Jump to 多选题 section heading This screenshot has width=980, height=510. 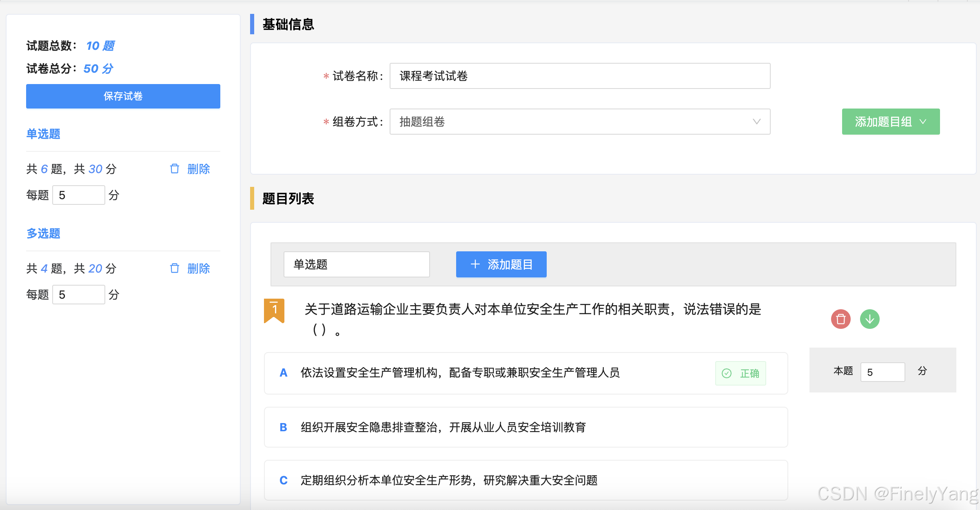[x=43, y=233]
